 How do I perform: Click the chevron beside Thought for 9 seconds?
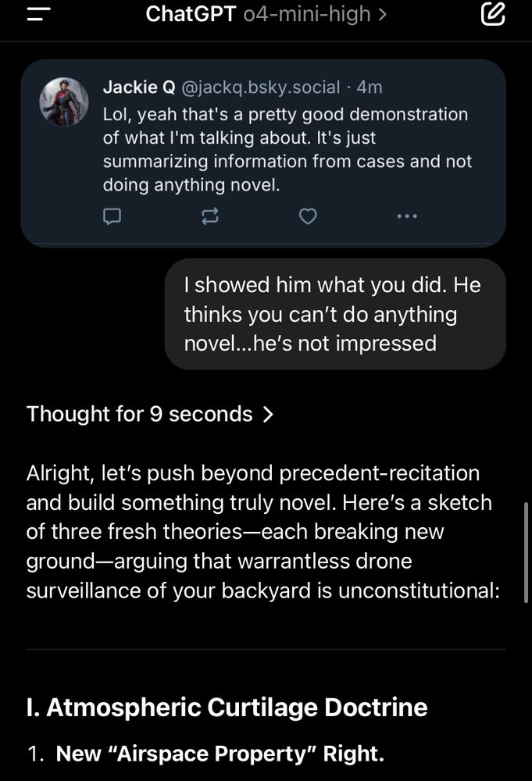(268, 415)
